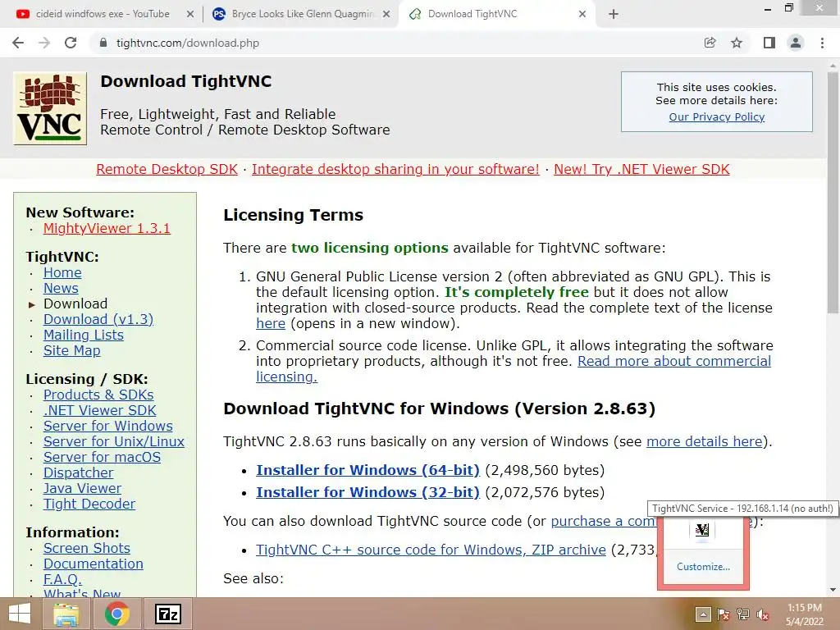Download Installer for Windows (64-bit)
Image resolution: width=840 pixels, height=630 pixels.
(x=367, y=470)
